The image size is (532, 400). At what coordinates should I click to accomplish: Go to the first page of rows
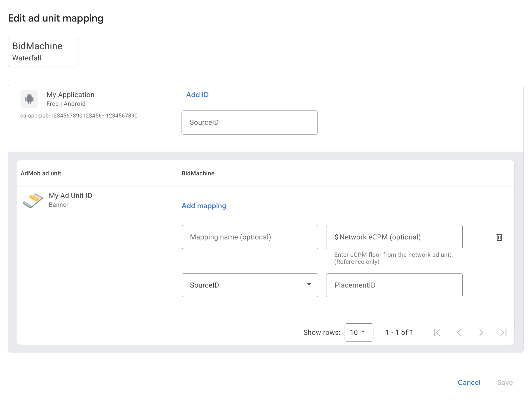437,332
